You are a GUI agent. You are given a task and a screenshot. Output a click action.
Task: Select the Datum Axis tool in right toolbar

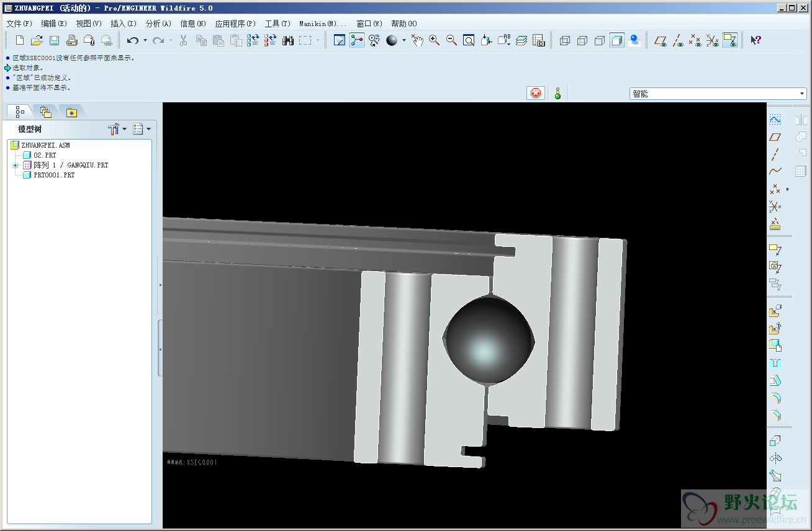(775, 154)
